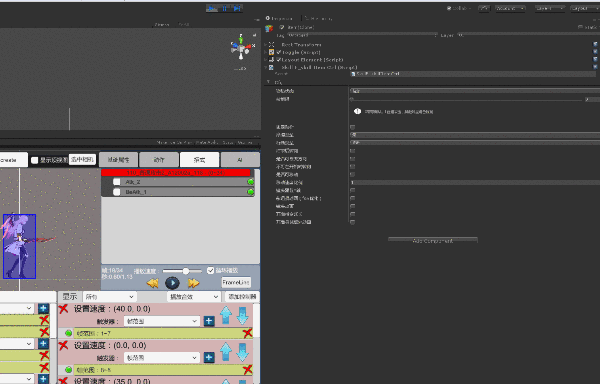Click the button right of the 显示 checkbox

point(82,159)
